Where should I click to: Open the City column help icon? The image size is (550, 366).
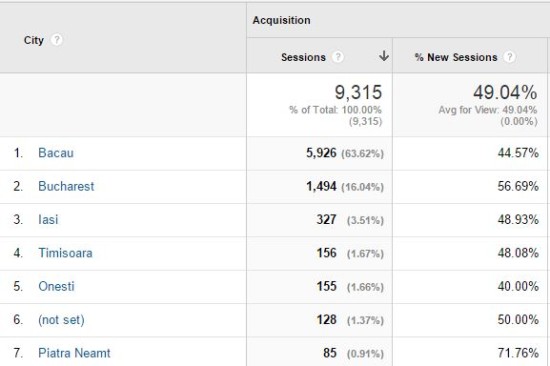point(56,40)
